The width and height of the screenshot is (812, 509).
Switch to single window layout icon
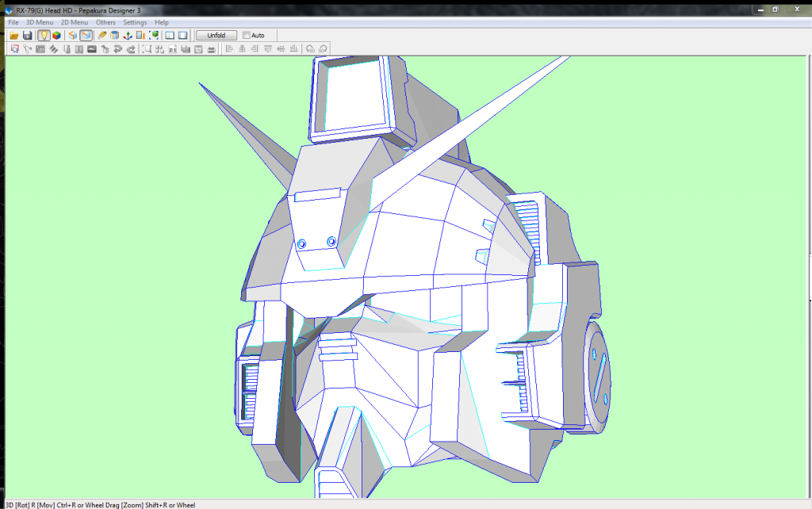pyautogui.click(x=183, y=35)
